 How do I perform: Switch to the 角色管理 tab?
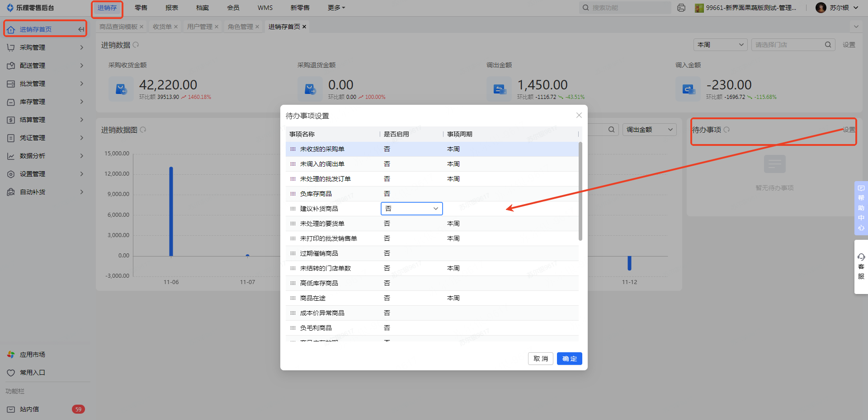point(241,27)
